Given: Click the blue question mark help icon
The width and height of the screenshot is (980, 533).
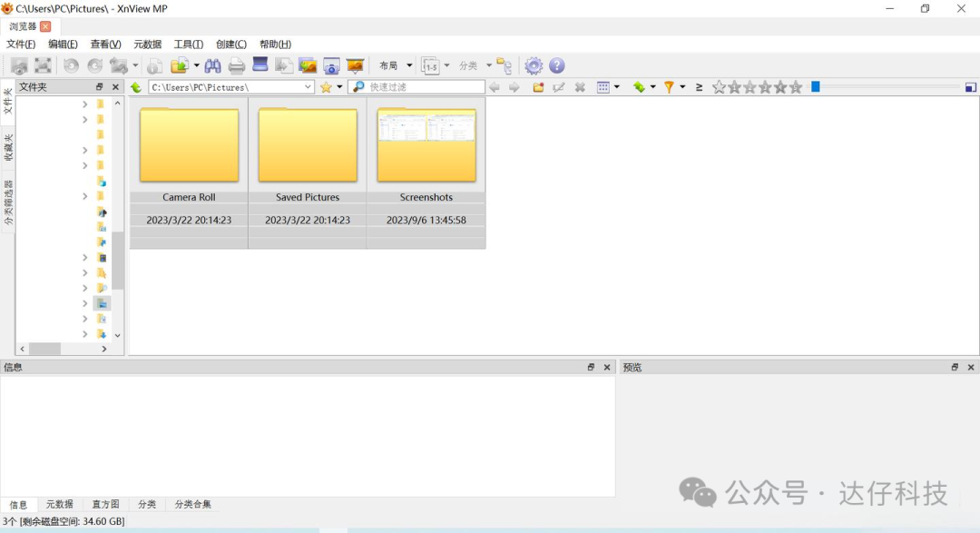Looking at the screenshot, I should click(x=557, y=65).
